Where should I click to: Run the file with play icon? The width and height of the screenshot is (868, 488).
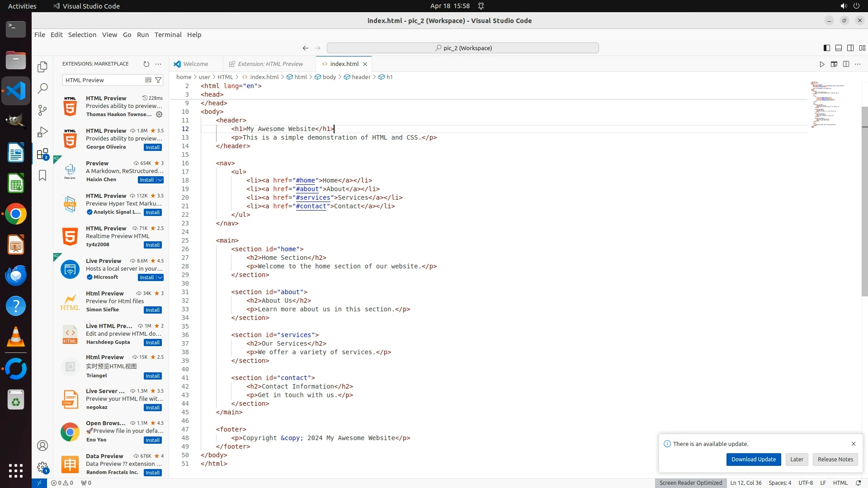(822, 64)
